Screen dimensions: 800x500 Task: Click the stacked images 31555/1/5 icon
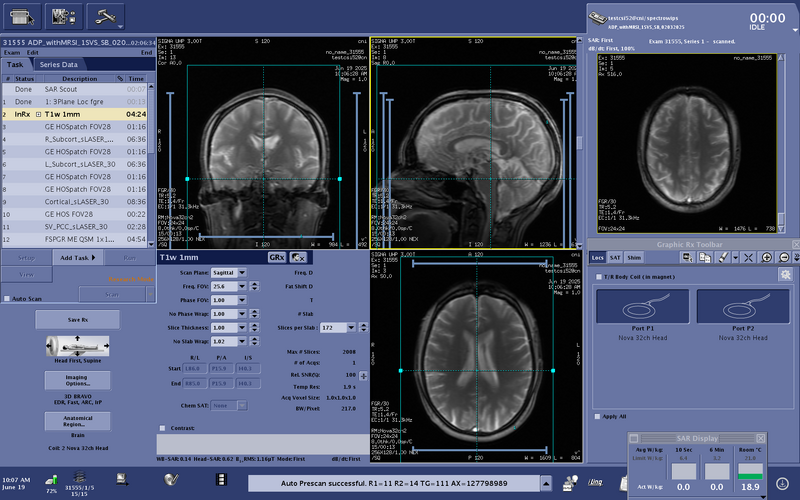(x=79, y=478)
